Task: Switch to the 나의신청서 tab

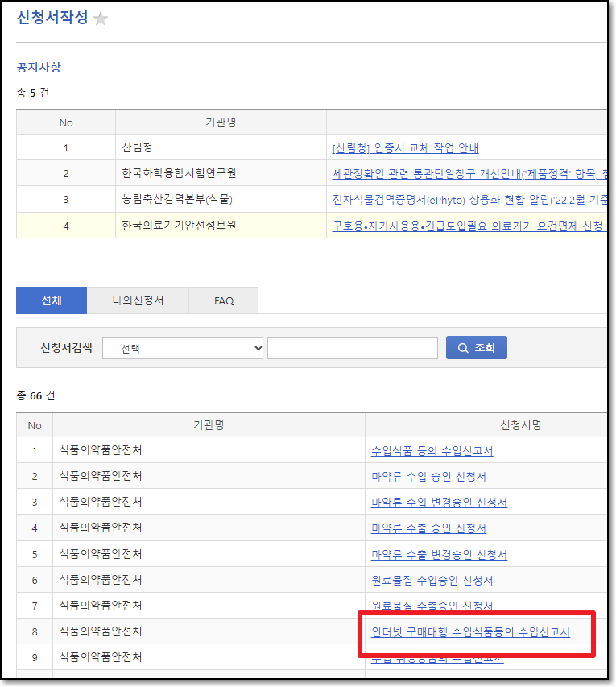Action: (x=138, y=300)
